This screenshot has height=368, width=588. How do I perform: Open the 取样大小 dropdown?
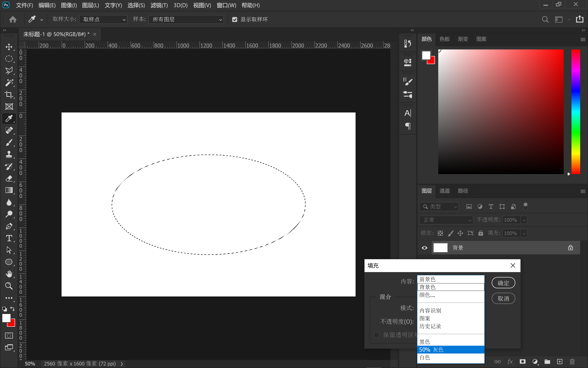point(103,20)
